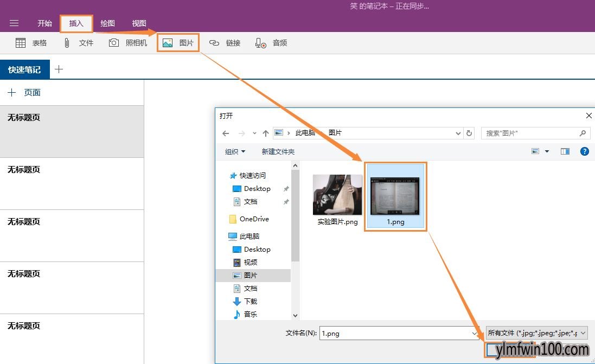Refresh the folder view
Screen dimensions: 595x364
pyautogui.click(x=469, y=133)
